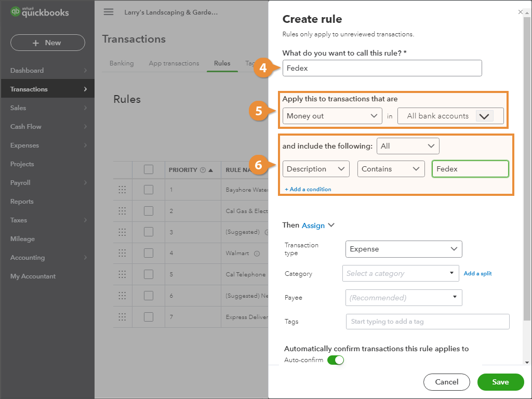This screenshot has height=399, width=532.
Task: Click the rule name input field
Action: point(382,68)
